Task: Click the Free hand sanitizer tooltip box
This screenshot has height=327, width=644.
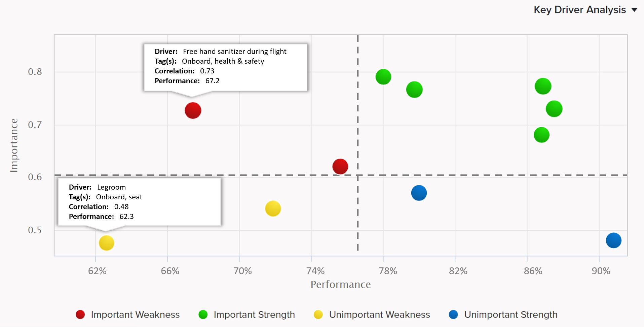Action: click(226, 67)
